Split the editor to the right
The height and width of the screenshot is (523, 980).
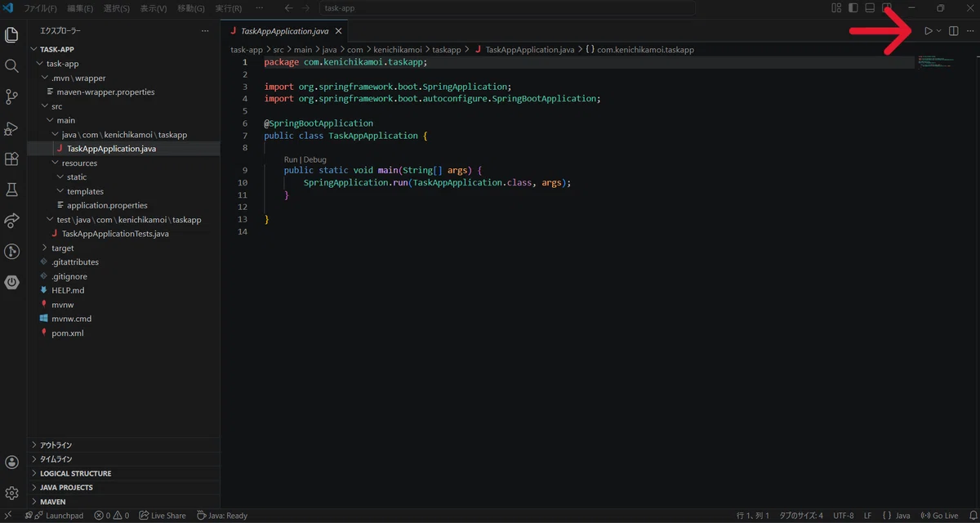pos(953,31)
